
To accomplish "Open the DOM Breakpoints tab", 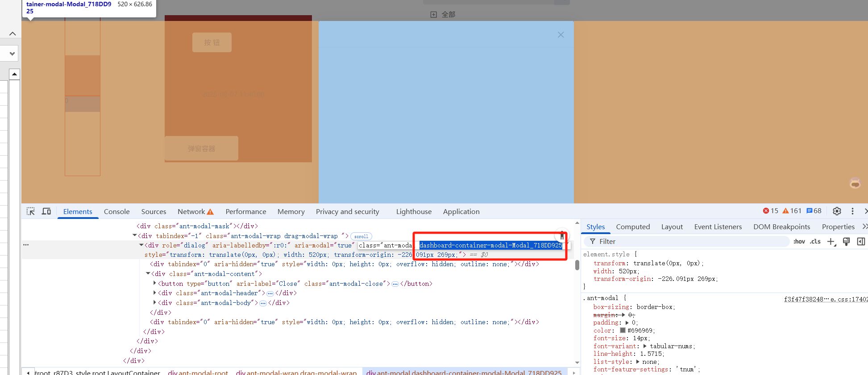I will point(781,227).
